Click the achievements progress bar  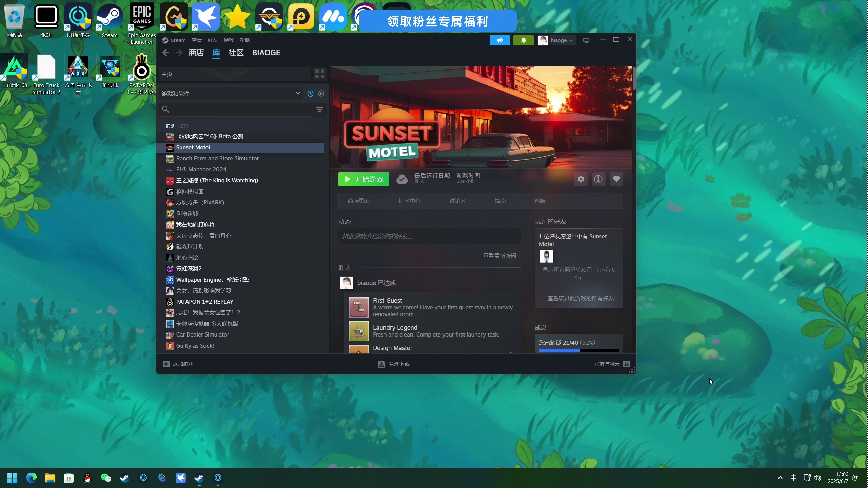coord(579,351)
